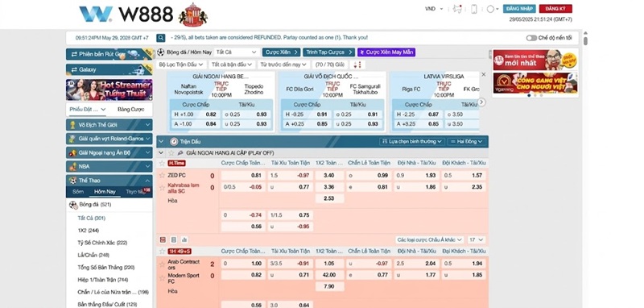Collapse the Trận Đấu section chevron
Image resolution: width=644 pixels, height=308 pixels.
[161, 141]
